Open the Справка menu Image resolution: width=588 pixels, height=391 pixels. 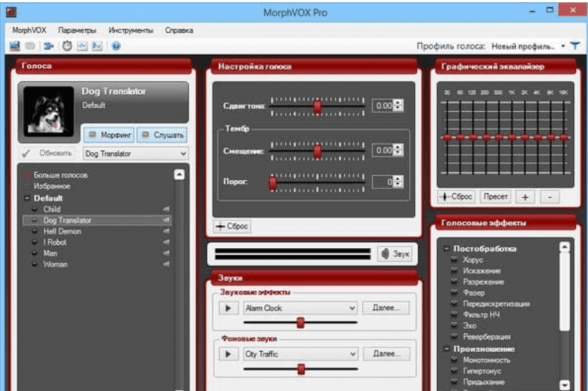(x=179, y=30)
